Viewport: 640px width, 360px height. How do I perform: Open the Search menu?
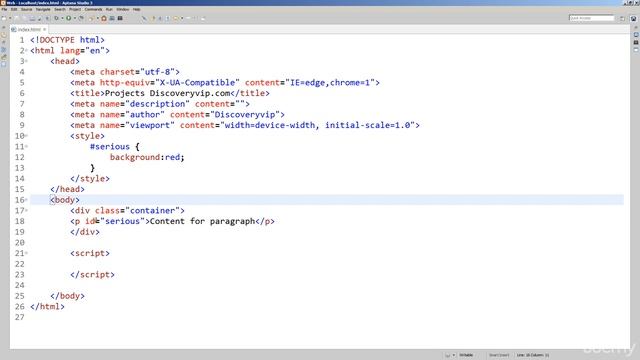(x=60, y=9)
